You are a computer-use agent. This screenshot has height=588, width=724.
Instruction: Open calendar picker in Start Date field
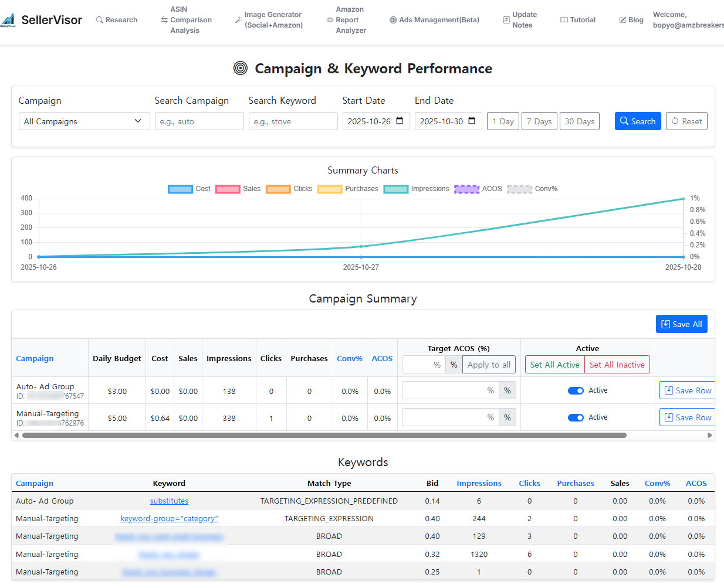400,121
